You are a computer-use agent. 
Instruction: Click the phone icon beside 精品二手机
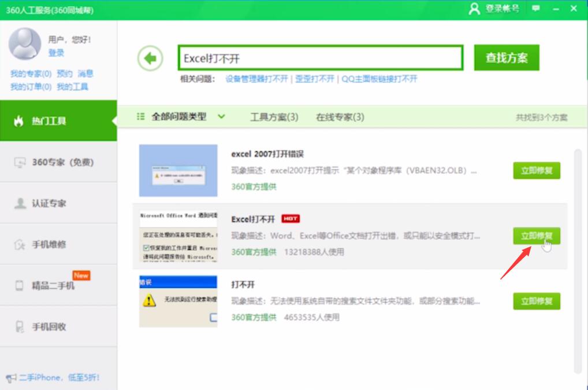[x=19, y=285]
